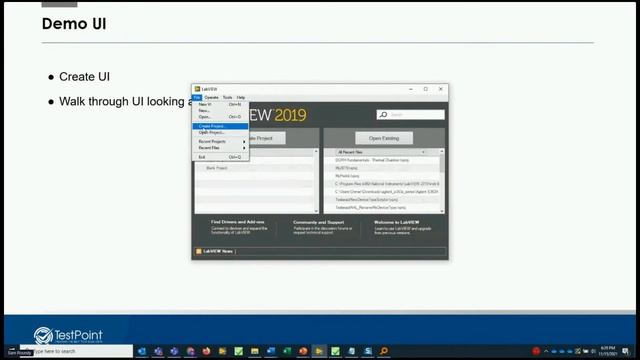
Task: Click the up arrow of project templates scrollbar
Action: click(316, 151)
